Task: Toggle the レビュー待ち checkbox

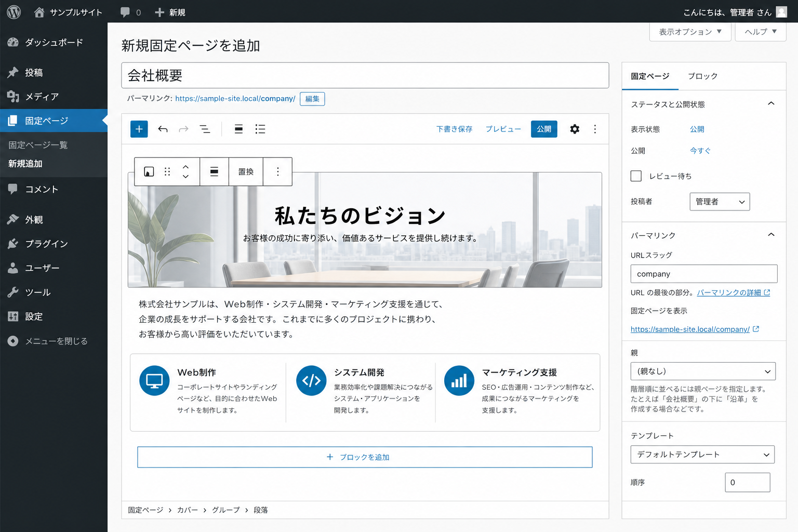Action: click(x=636, y=176)
